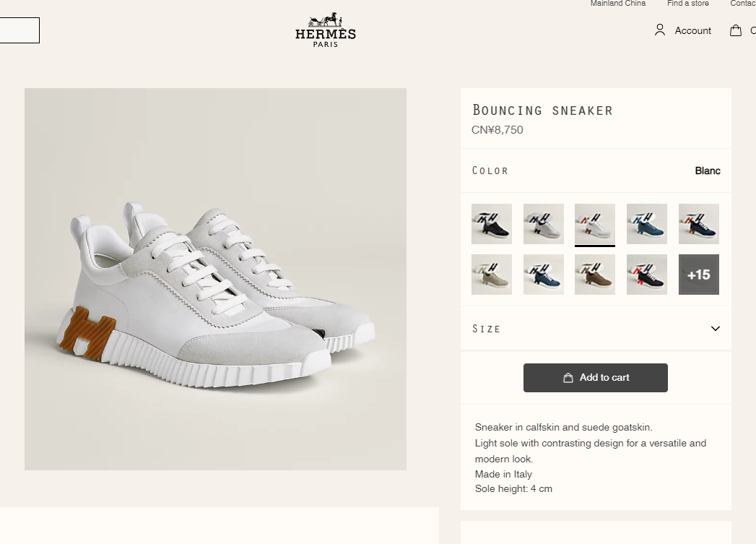This screenshot has height=544, width=756.
Task: Select the white sneaker with orange H swatch
Action: [x=595, y=224]
